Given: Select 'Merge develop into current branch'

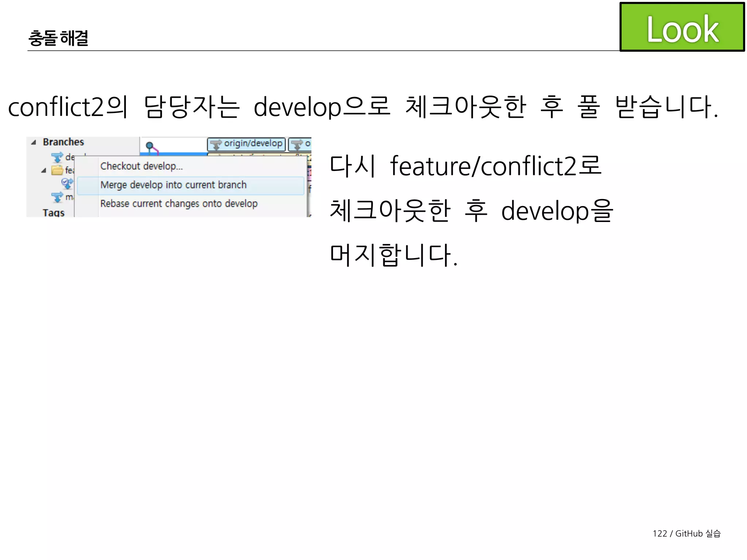Looking at the screenshot, I should [x=190, y=185].
